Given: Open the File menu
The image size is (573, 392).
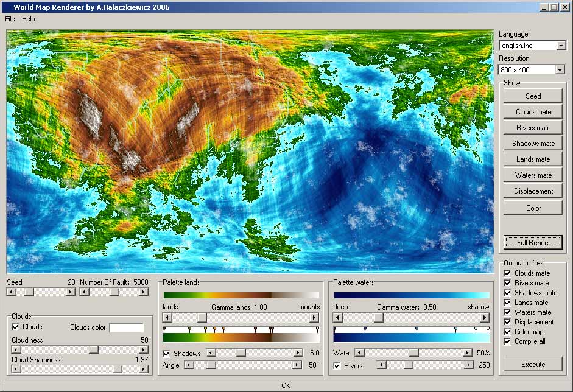Looking at the screenshot, I should coord(10,19).
